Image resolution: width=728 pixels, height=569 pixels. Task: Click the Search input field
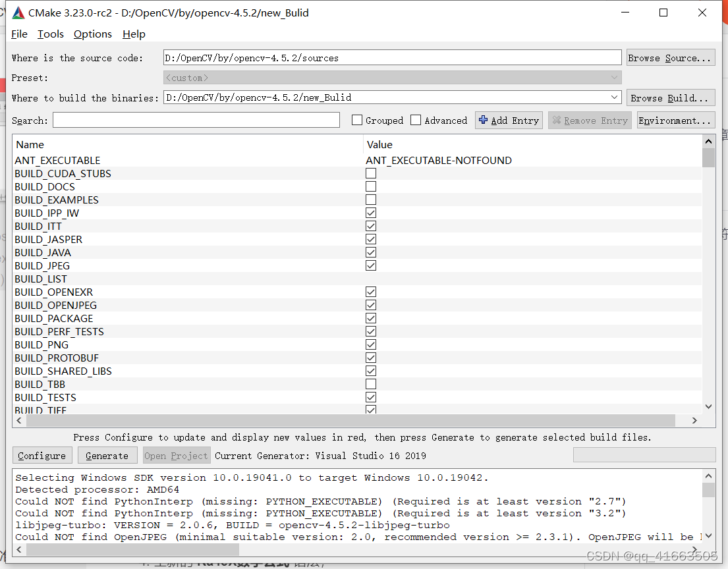point(196,121)
